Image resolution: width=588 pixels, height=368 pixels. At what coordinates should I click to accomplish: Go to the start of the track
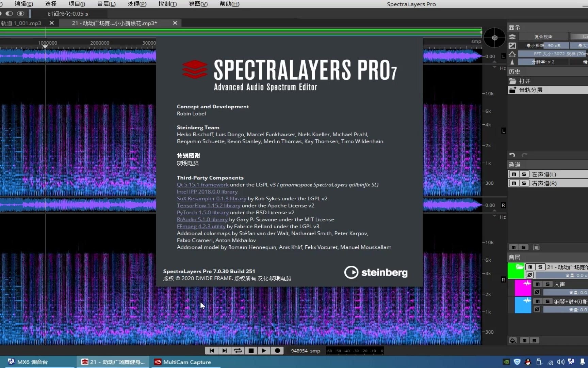click(211, 351)
